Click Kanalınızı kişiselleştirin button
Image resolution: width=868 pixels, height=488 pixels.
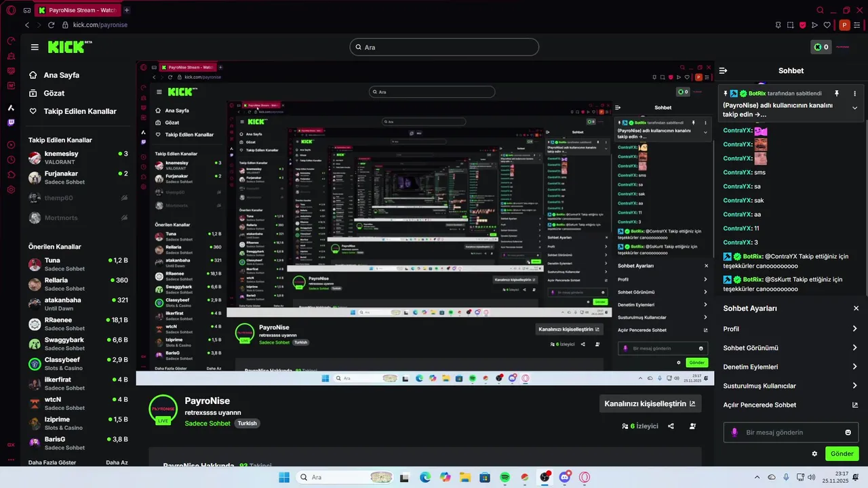tap(650, 403)
